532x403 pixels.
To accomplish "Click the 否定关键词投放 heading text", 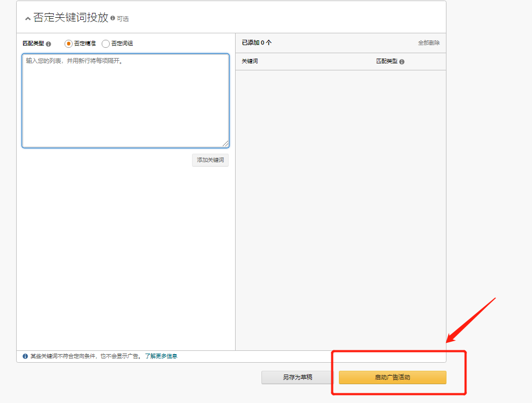I will (x=70, y=18).
